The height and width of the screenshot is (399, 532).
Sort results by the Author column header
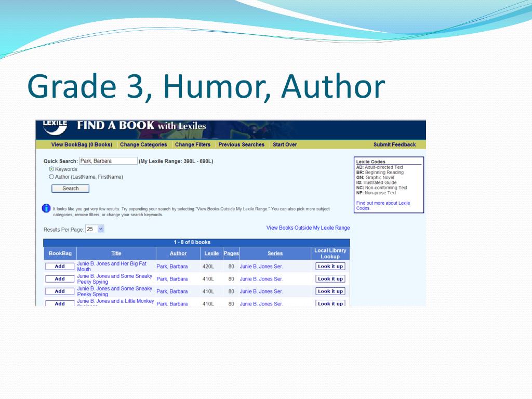[178, 254]
